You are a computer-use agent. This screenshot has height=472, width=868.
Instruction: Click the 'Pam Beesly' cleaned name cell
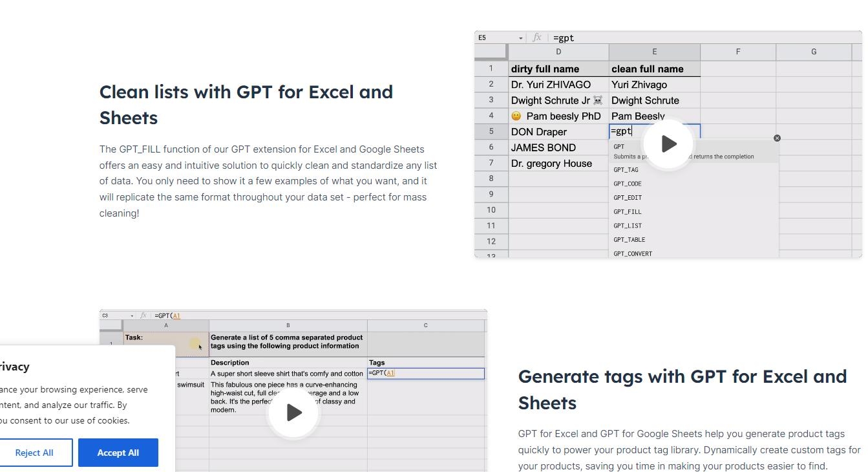[x=654, y=116]
